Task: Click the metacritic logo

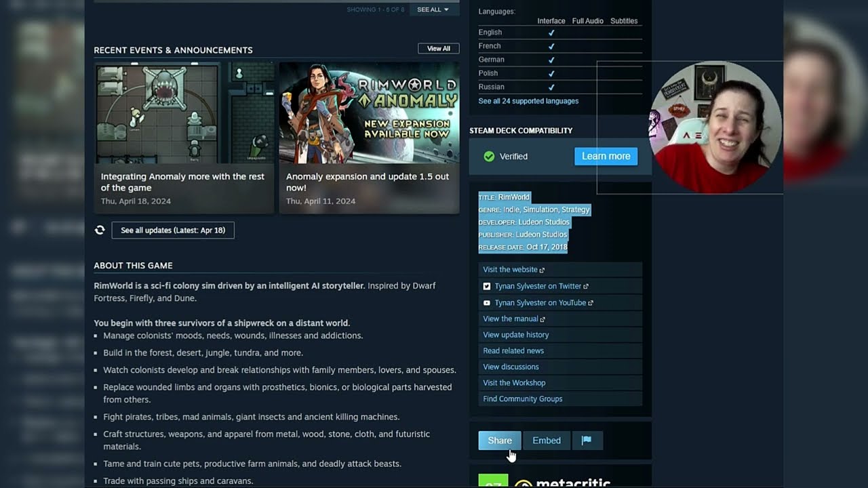Action: point(562,482)
